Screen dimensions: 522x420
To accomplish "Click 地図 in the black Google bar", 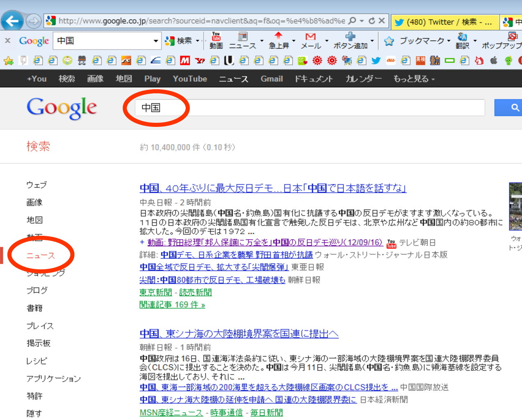I will click(x=124, y=79).
